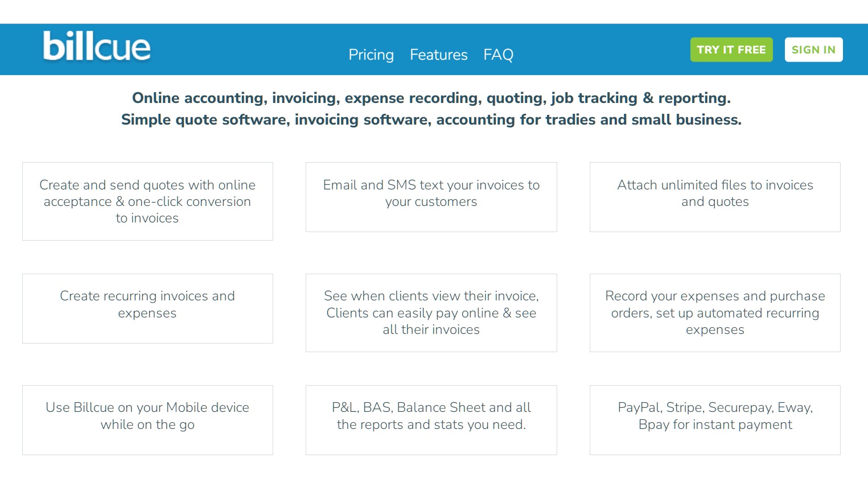This screenshot has height=479, width=868.
Task: Click the 'PayPal, Stripe, Securepay, Eway' payment card
Action: click(715, 420)
